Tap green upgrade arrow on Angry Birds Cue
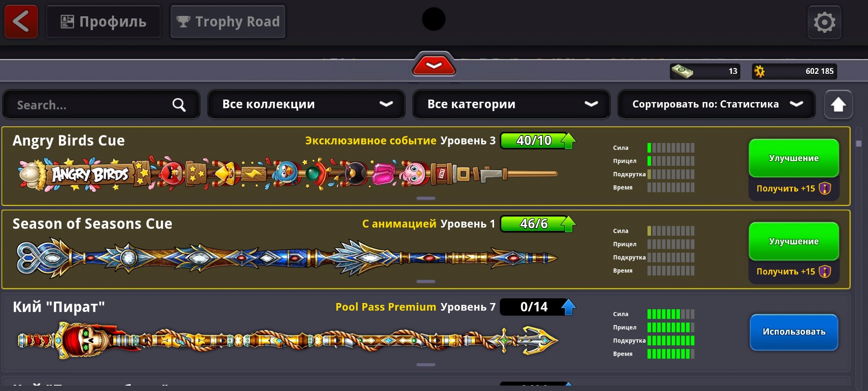This screenshot has height=391, width=868. tap(568, 140)
